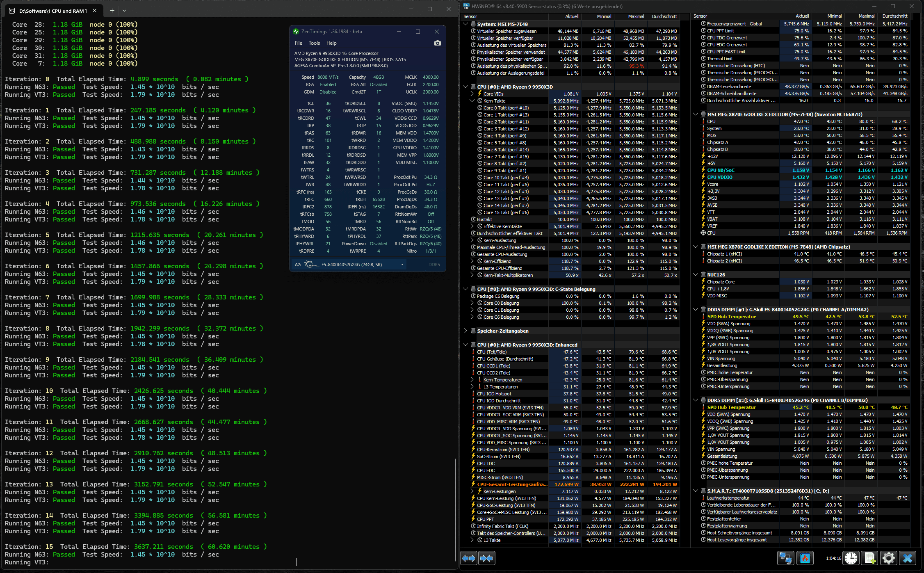Open HWiNFO sensor settings gear

[888, 558]
